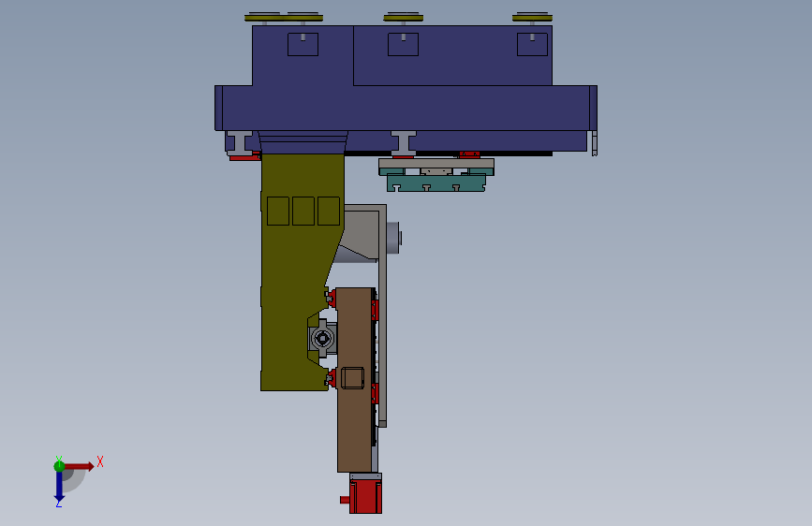Select the gray bearing housing with circular bore
Screen dimensions: 812x526
point(322,339)
